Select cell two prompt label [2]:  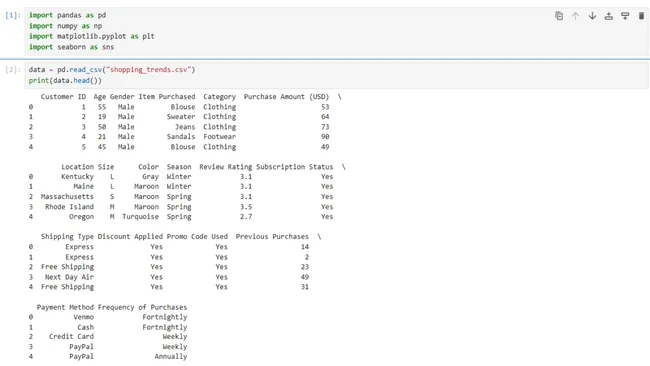click(12, 70)
